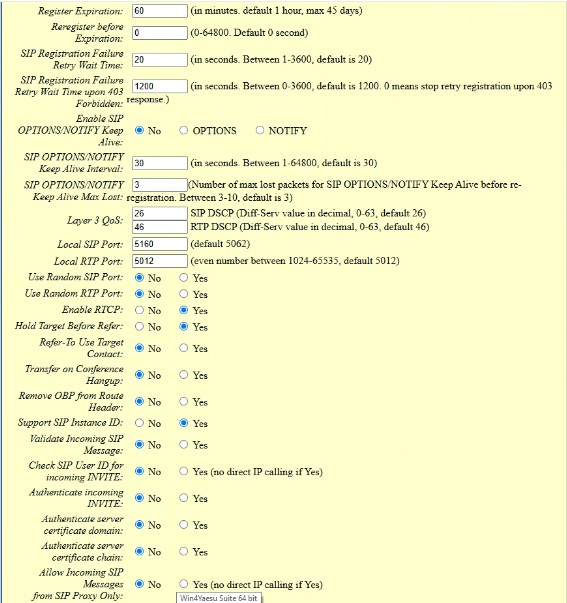Set Use Random SIP Port to No

(x=139, y=277)
